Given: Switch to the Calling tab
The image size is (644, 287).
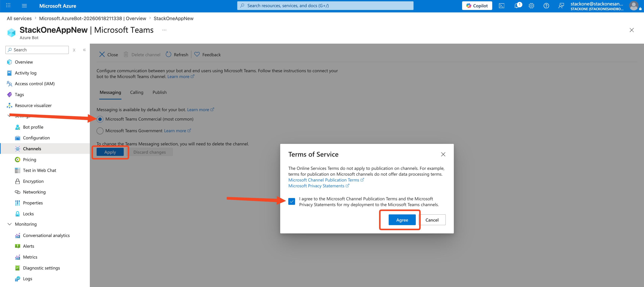Looking at the screenshot, I should (x=137, y=92).
